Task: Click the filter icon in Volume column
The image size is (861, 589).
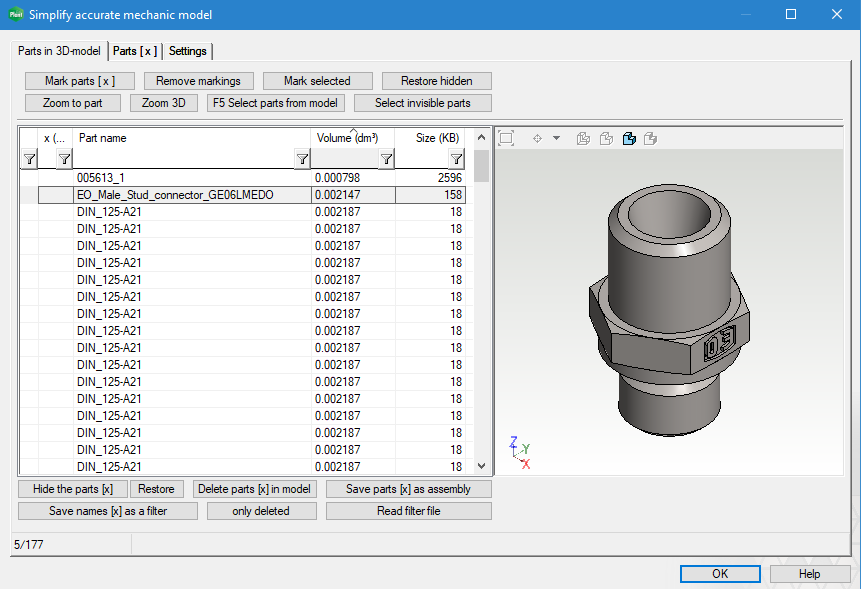Action: (385, 159)
